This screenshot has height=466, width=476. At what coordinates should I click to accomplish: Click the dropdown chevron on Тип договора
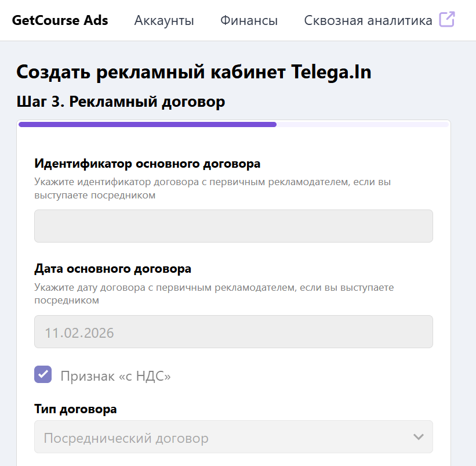(420, 436)
